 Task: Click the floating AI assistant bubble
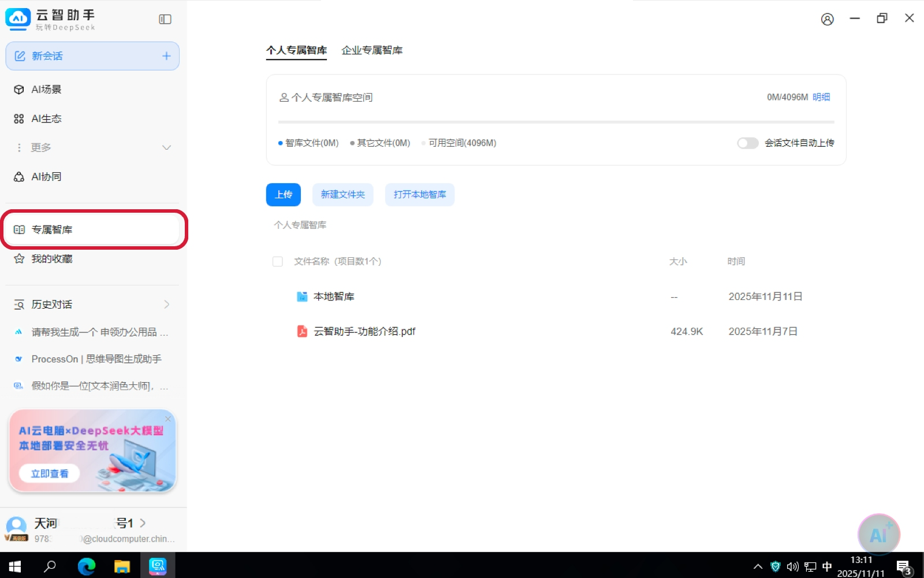(x=878, y=535)
